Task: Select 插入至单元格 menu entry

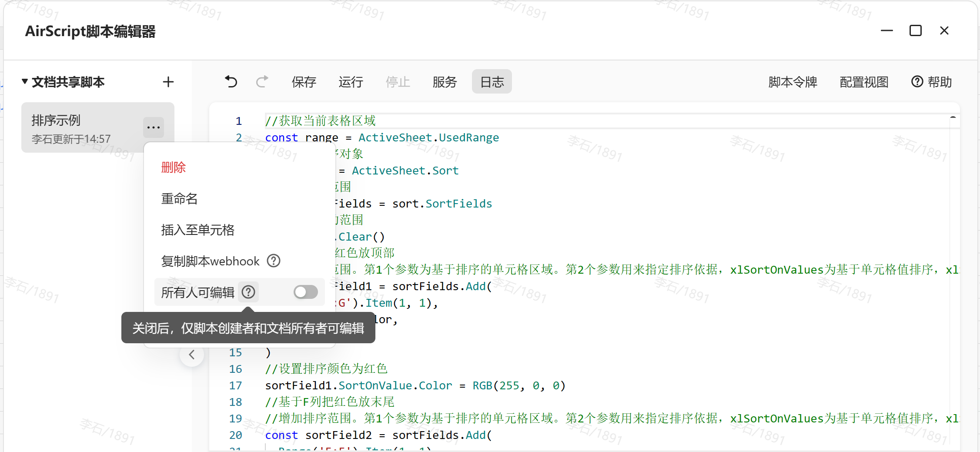Action: coord(197,230)
